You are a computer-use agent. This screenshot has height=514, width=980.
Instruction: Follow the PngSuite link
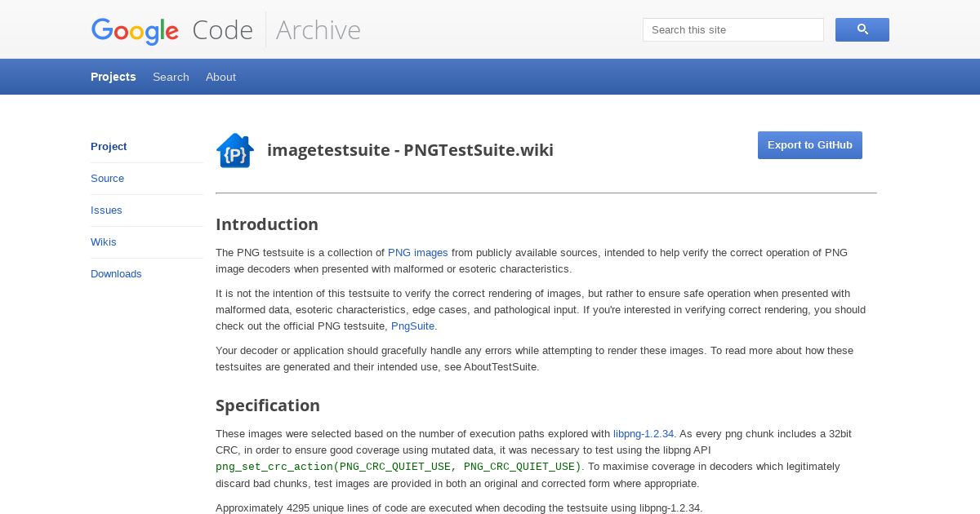(x=412, y=326)
